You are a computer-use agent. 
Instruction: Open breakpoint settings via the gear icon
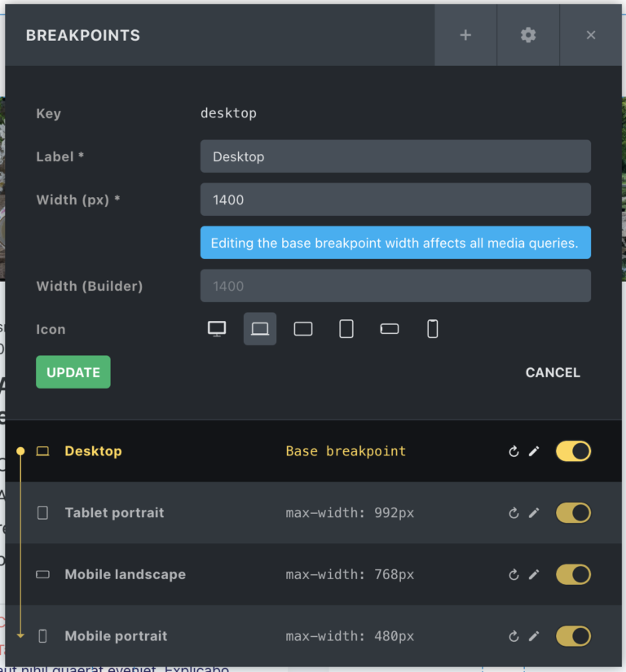pyautogui.click(x=527, y=35)
